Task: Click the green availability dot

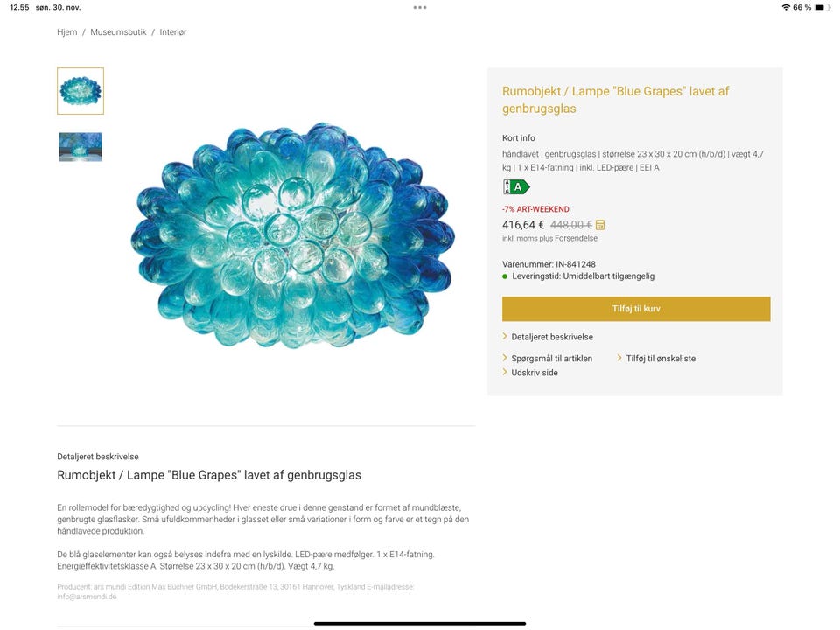Action: coord(505,276)
